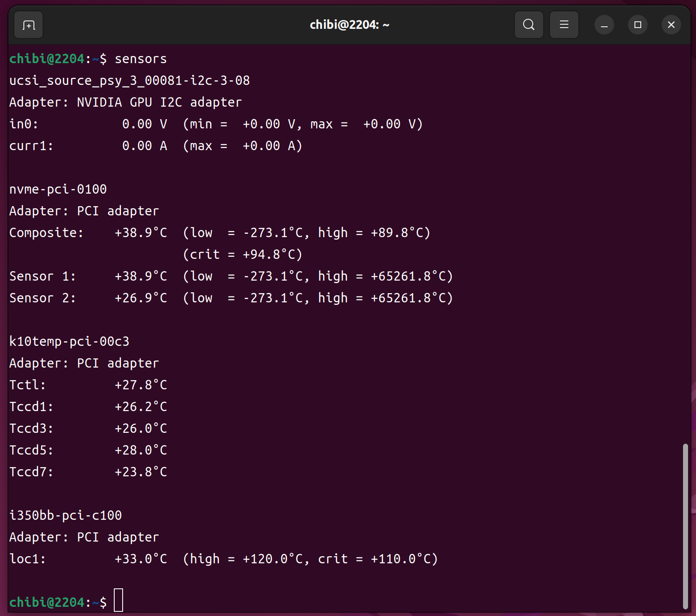Open the hamburger menu
696x616 pixels.
[564, 25]
